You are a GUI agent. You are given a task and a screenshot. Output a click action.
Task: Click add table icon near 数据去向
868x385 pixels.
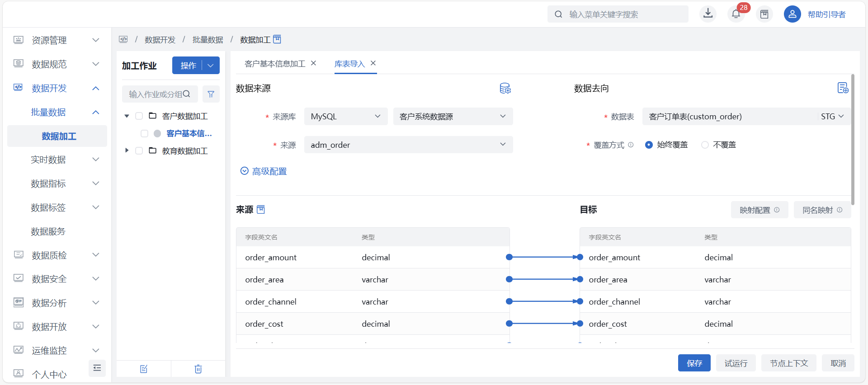(x=843, y=88)
